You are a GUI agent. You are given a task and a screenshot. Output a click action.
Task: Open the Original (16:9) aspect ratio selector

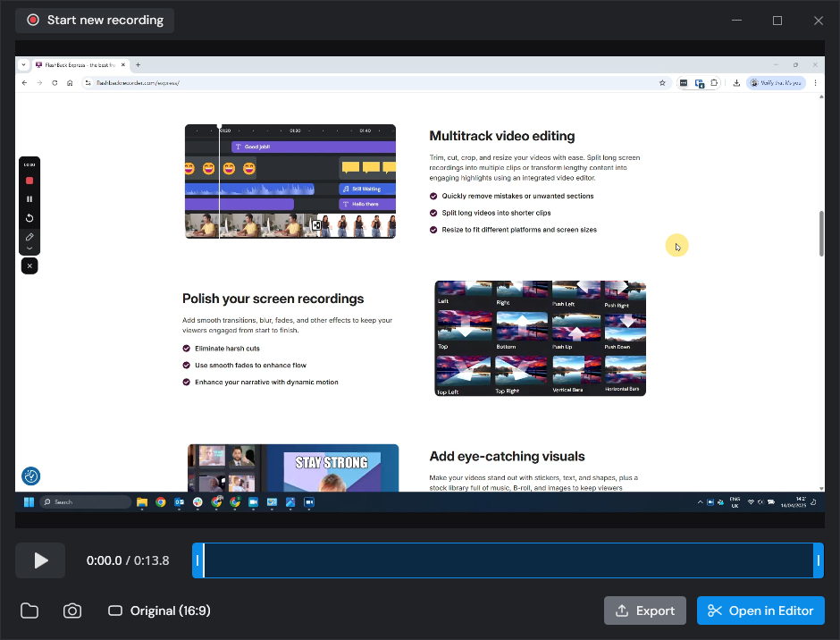[x=159, y=611]
